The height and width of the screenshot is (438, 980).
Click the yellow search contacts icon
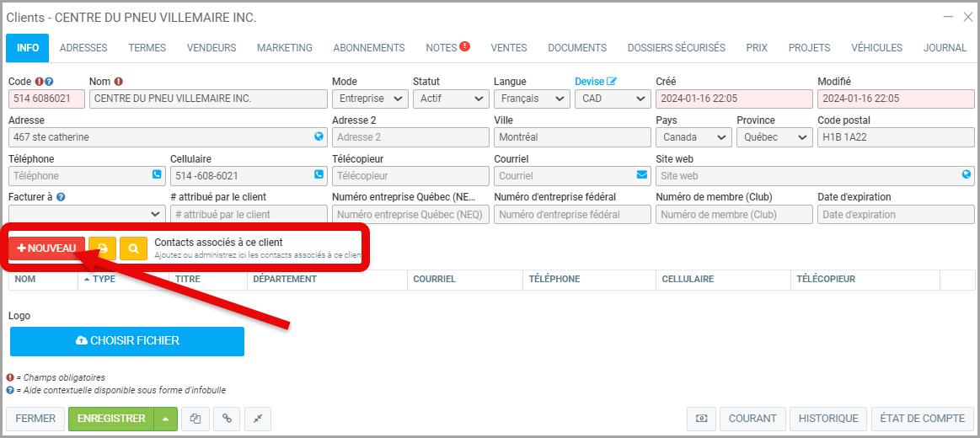pyautogui.click(x=133, y=248)
